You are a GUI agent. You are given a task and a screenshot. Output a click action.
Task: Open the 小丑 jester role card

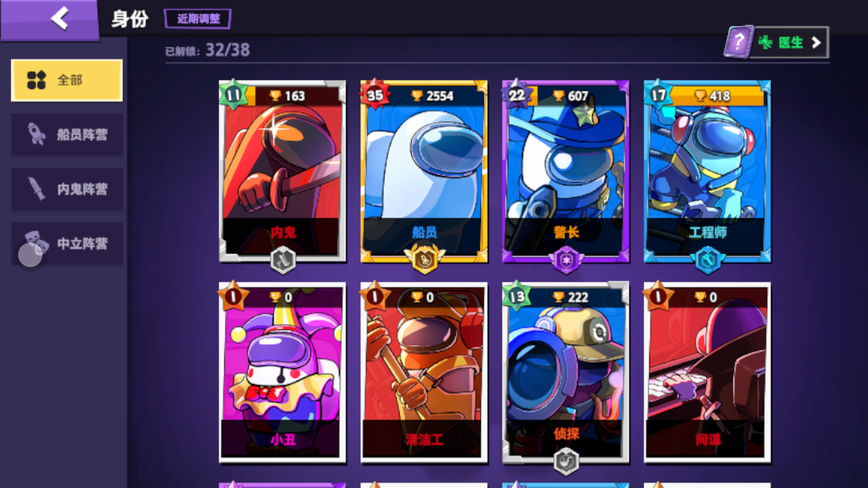[x=283, y=373]
